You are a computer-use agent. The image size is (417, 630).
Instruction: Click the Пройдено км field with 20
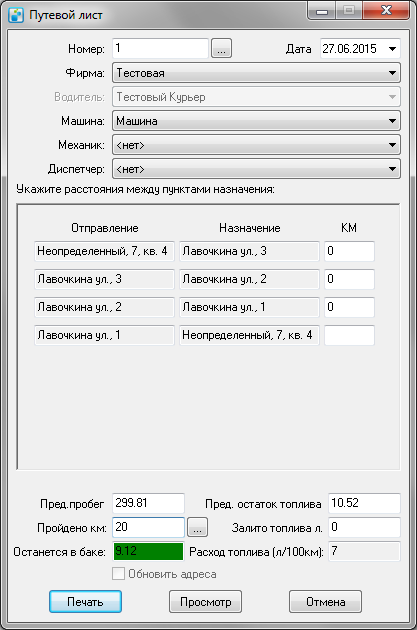[x=148, y=527]
